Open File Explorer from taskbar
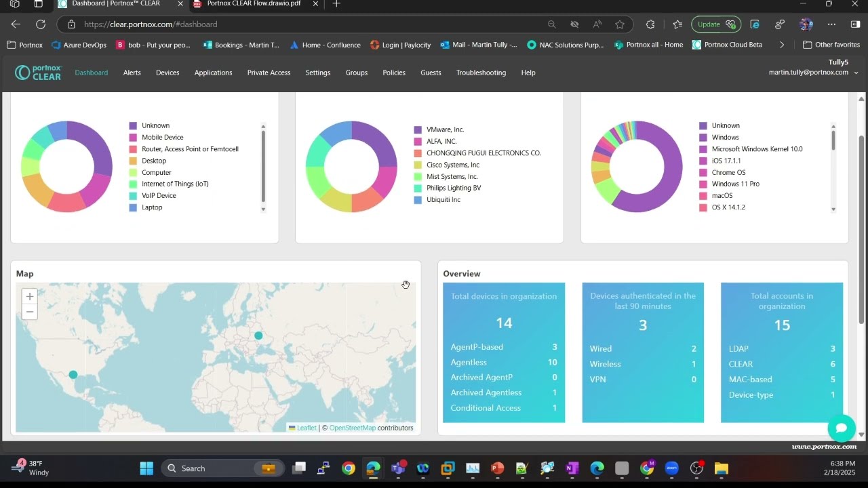 click(x=721, y=468)
